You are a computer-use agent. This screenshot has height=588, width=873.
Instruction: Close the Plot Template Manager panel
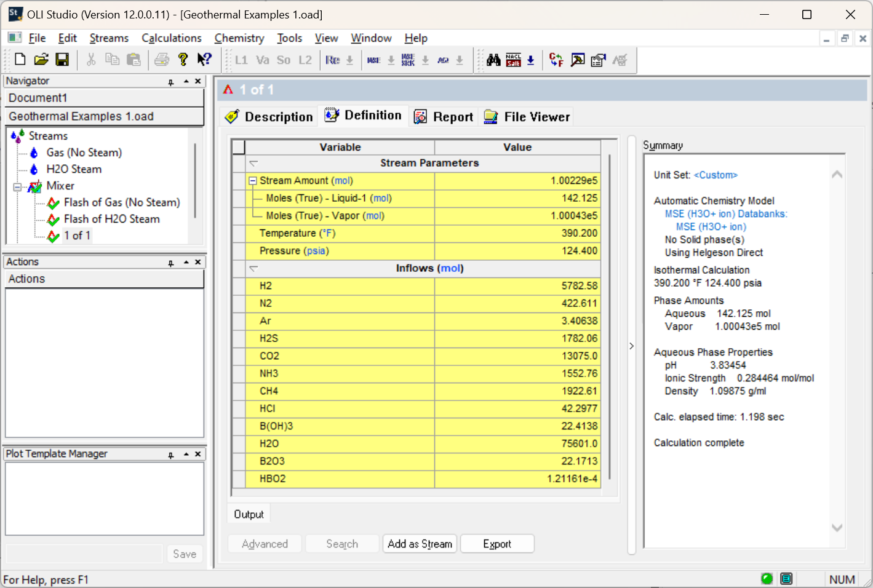click(198, 454)
